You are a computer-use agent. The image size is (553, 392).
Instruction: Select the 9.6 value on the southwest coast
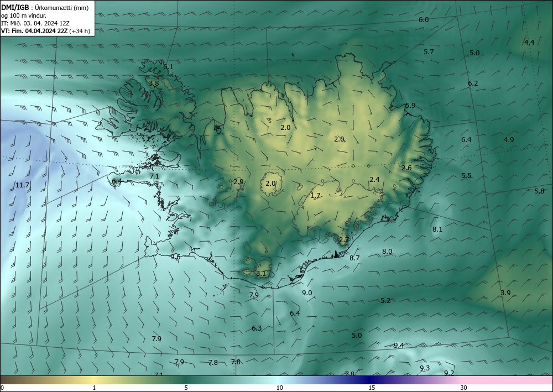[175, 257]
